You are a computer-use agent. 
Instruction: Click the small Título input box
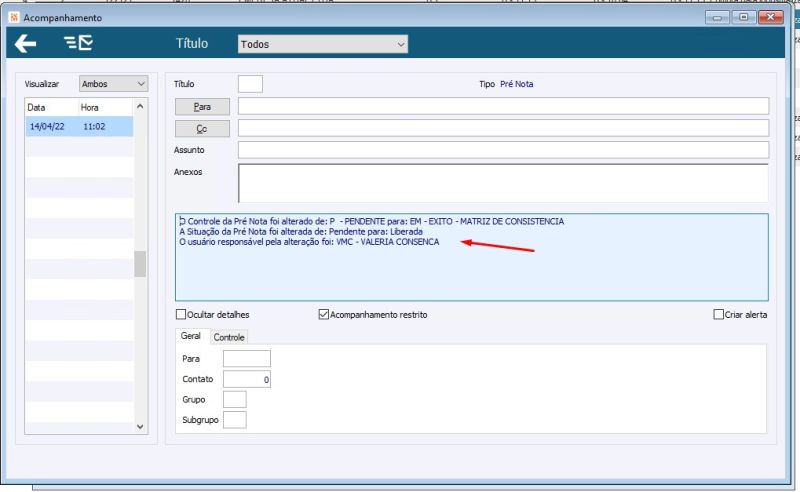(x=251, y=84)
